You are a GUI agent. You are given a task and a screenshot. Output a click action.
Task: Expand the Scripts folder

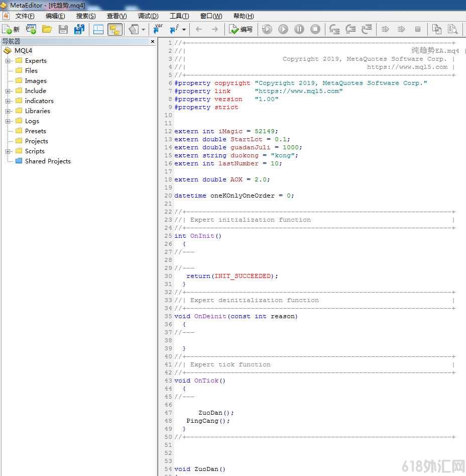pyautogui.click(x=8, y=151)
